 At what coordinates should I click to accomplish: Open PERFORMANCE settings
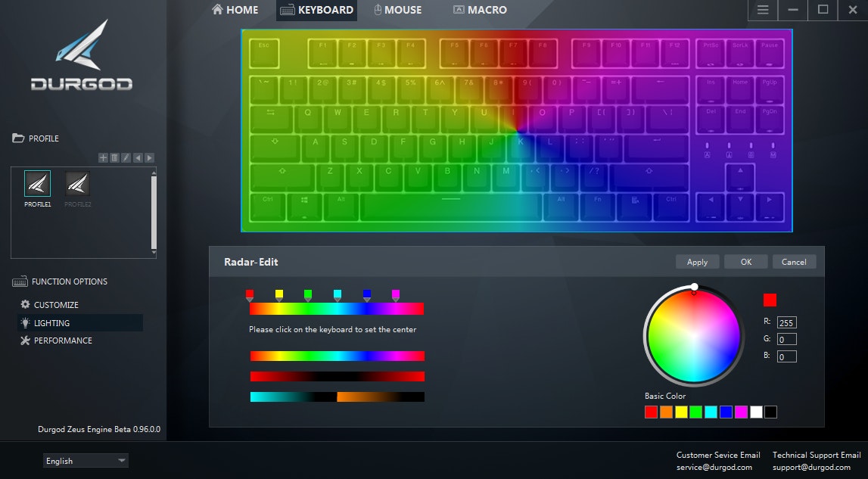[x=62, y=341]
